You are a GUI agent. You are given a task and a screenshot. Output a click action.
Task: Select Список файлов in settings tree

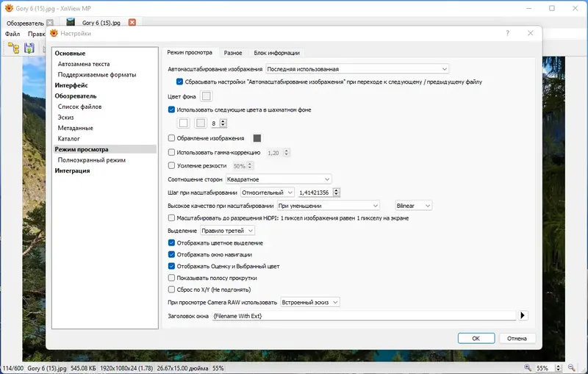point(79,107)
